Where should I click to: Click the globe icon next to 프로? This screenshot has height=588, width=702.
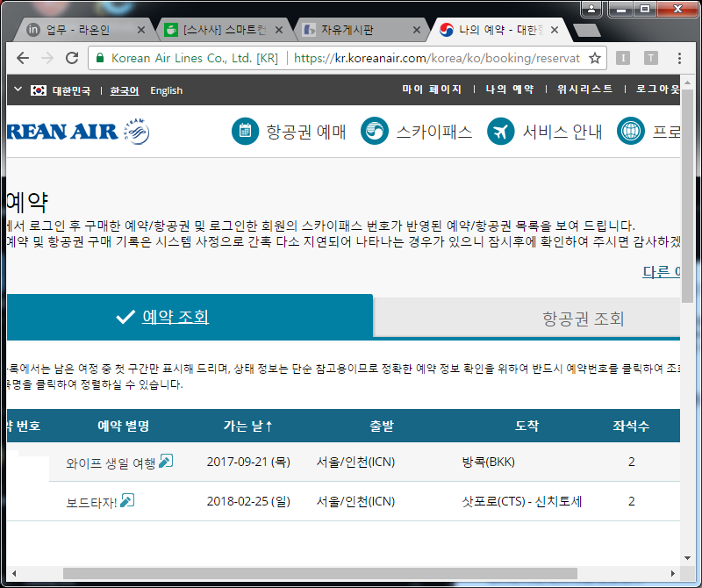(631, 132)
